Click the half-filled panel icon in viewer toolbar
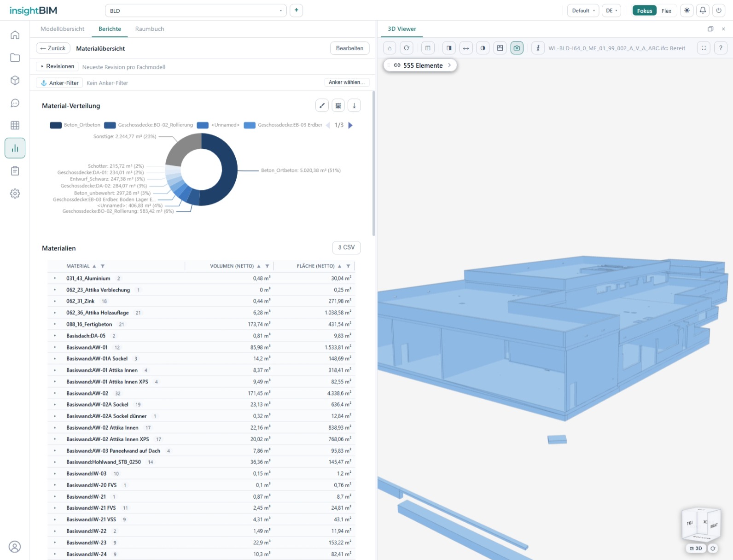This screenshot has width=733, height=560. coord(449,48)
